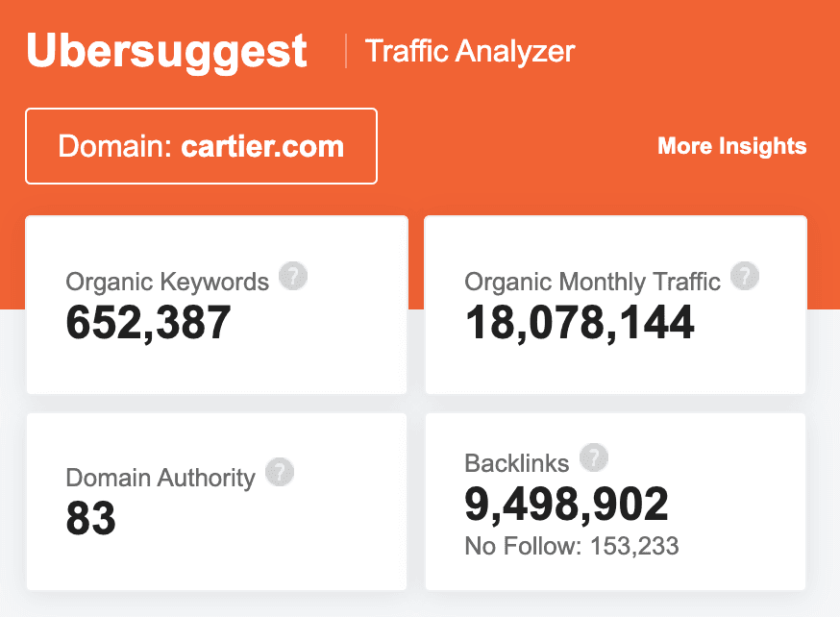840x617 pixels.
Task: Select the Traffic Analyzer heading
Action: click(x=470, y=51)
